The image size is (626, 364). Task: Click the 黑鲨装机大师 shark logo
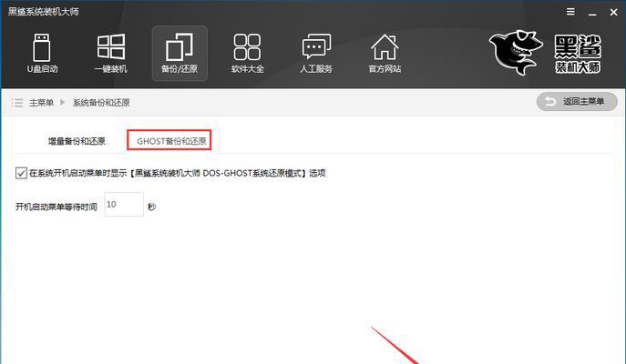[x=545, y=53]
